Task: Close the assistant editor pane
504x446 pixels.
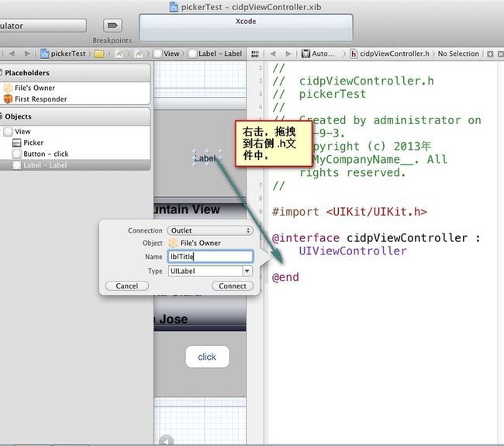Action: point(500,54)
